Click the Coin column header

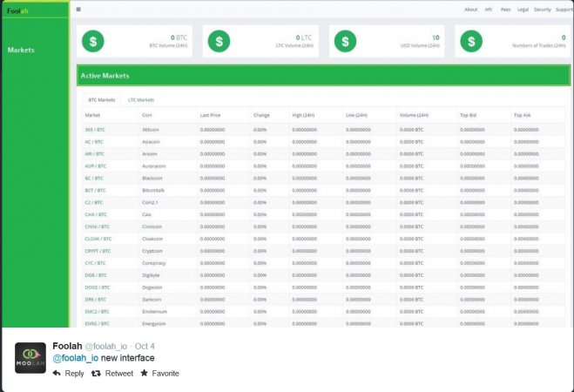[x=147, y=115]
